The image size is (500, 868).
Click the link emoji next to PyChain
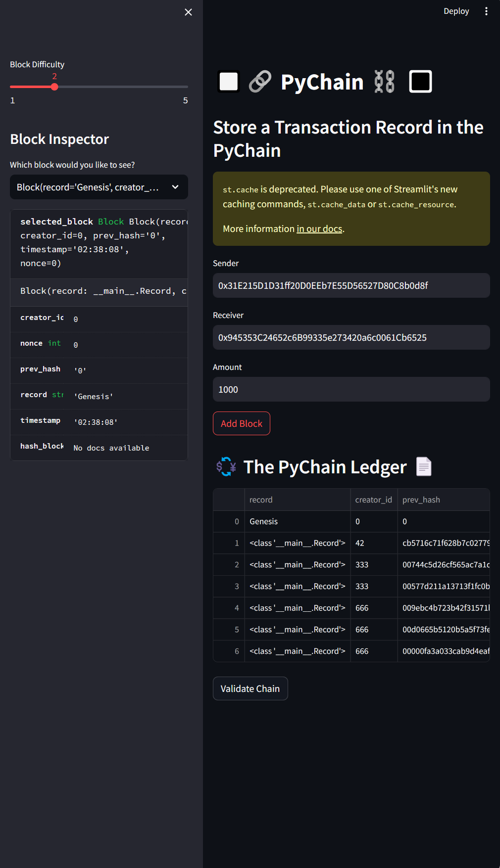pos(260,82)
